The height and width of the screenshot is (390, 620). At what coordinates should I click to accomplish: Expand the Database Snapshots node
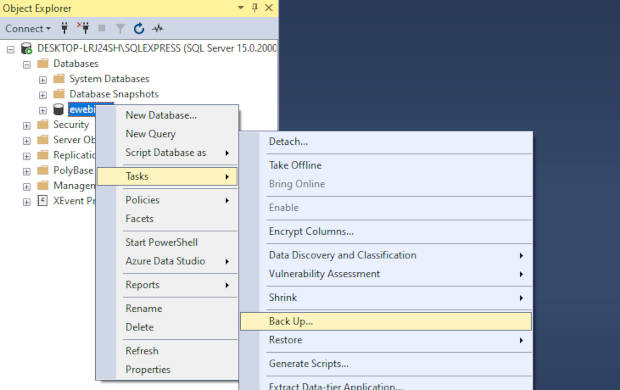click(x=43, y=95)
